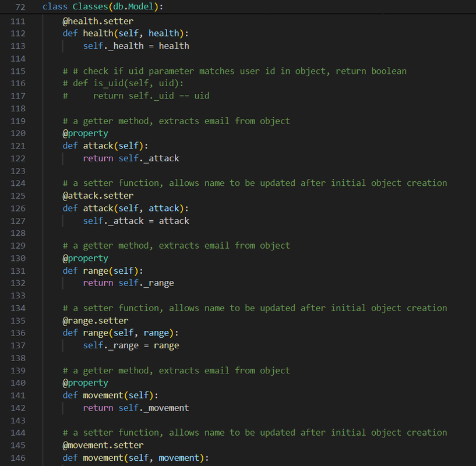
Task: Click '@property' decorator on line 120
Action: click(85, 133)
